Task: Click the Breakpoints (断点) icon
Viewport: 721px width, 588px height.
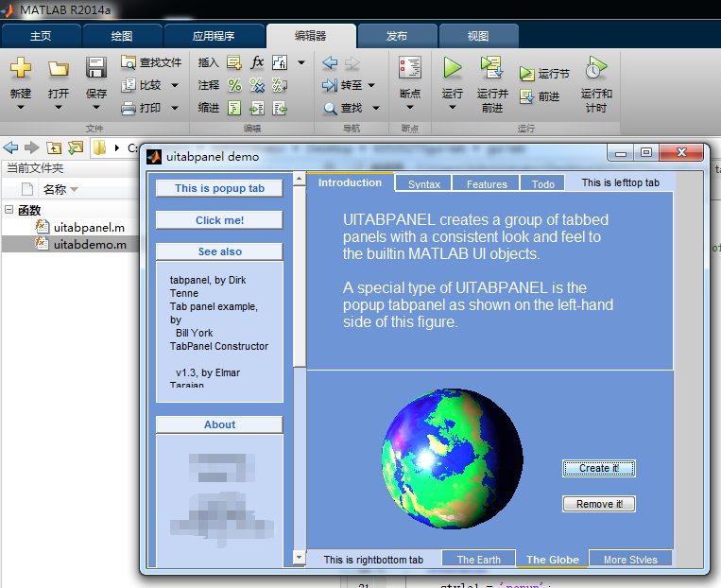Action: 410,67
